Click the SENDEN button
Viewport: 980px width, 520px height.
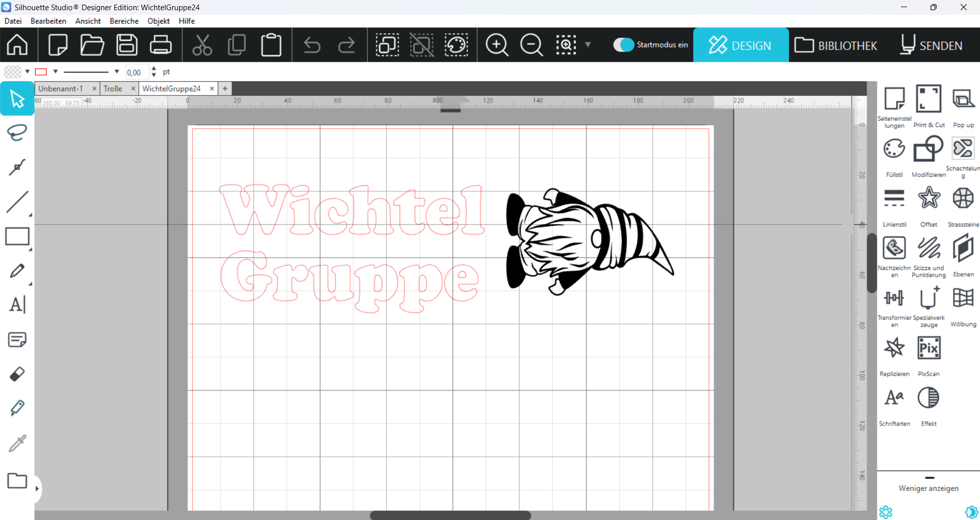932,45
